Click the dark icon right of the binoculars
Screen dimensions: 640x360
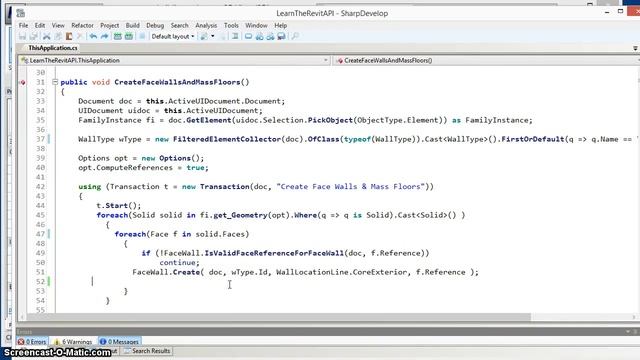(x=282, y=36)
